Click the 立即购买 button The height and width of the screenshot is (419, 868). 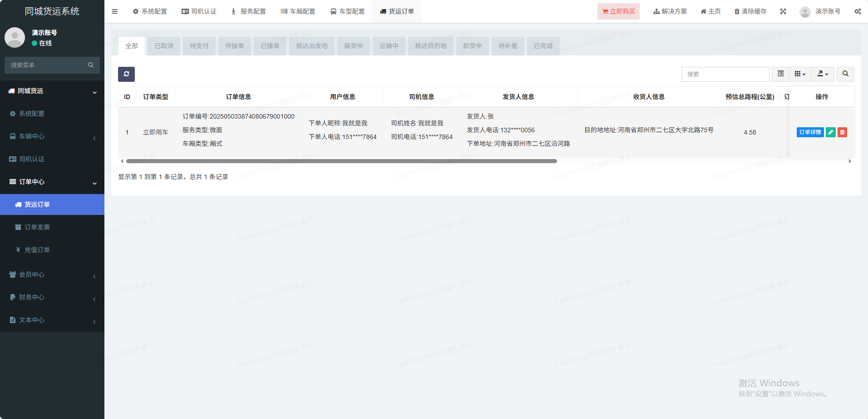[x=618, y=11]
